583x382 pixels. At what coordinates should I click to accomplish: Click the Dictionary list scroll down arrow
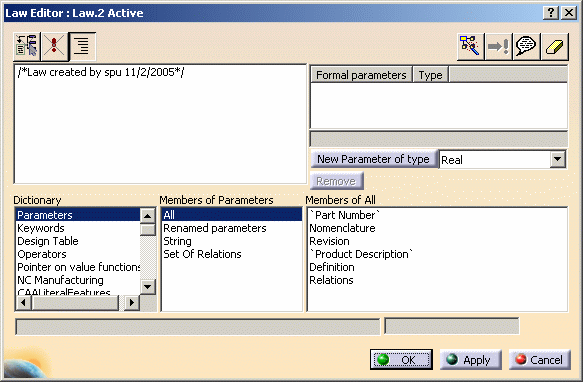148,286
